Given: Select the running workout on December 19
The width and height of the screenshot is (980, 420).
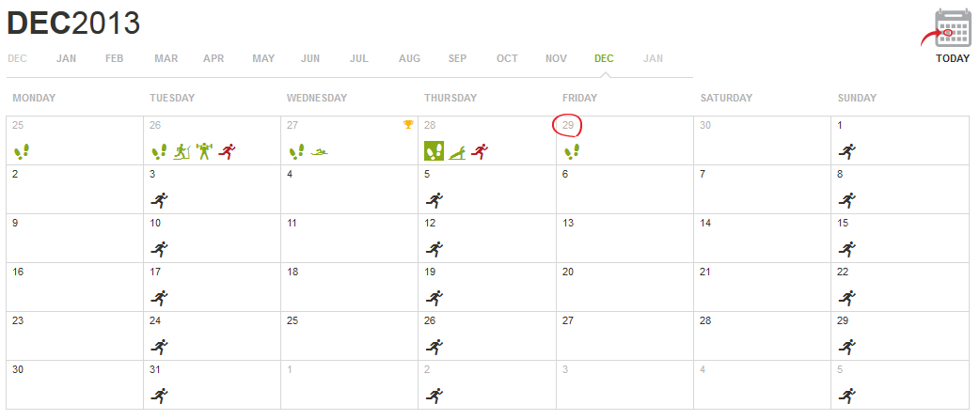Looking at the screenshot, I should (x=434, y=297).
